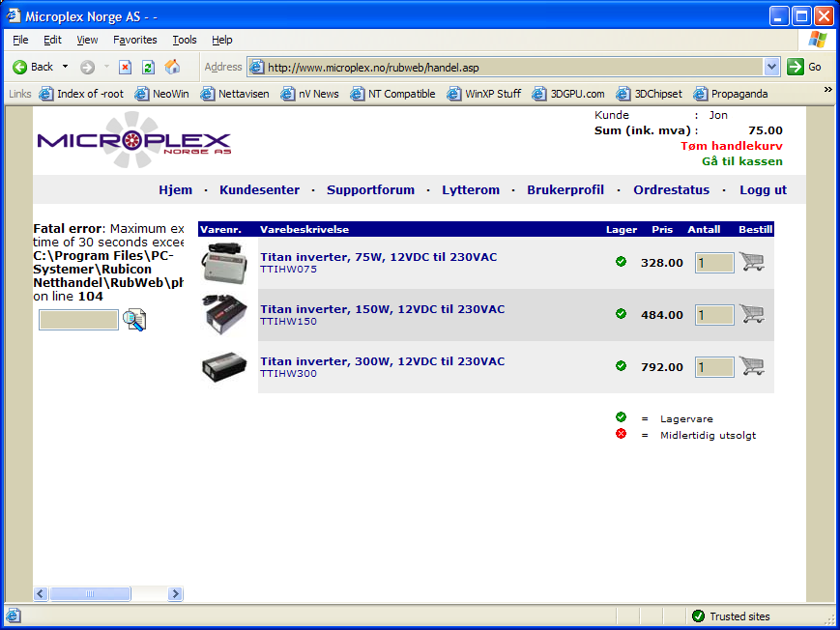Expand the address bar dropdown

(x=771, y=67)
